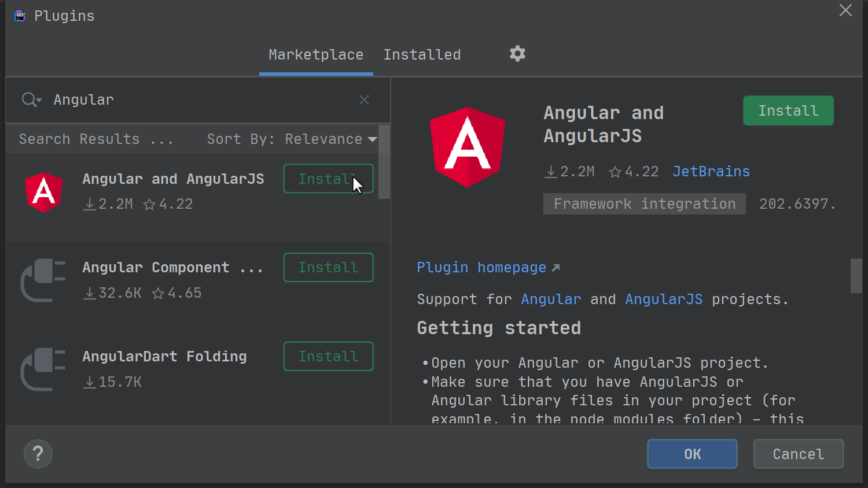The image size is (868, 488).
Task: Click the plugin search input field
Action: 203,100
